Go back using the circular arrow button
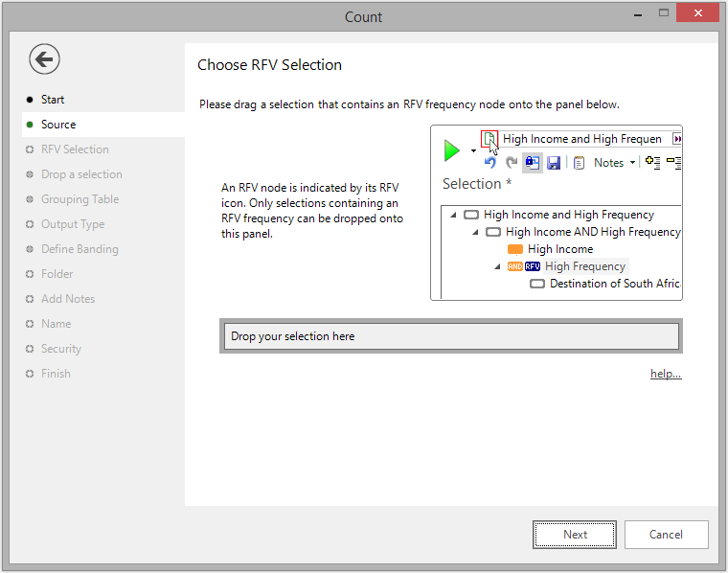This screenshot has width=728, height=573. 44,59
